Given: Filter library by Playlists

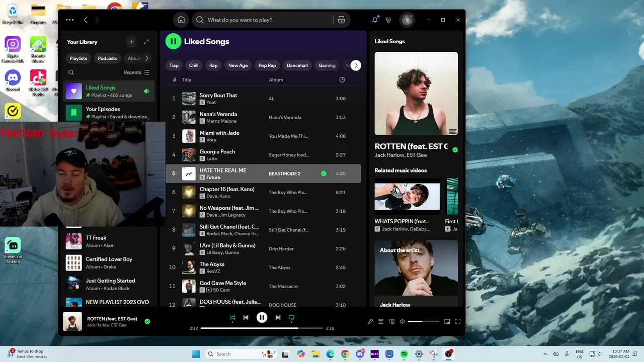Looking at the screenshot, I should point(78,58).
